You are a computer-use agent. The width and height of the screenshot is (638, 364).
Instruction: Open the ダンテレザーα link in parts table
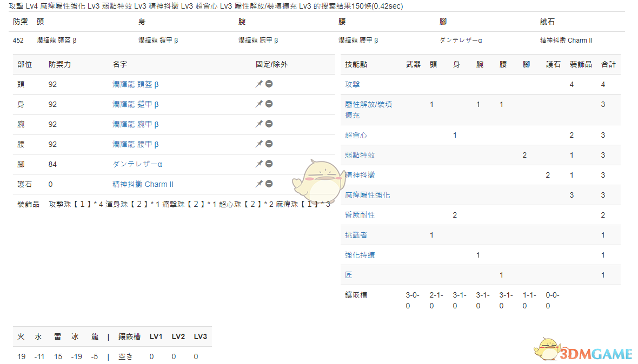coord(137,164)
